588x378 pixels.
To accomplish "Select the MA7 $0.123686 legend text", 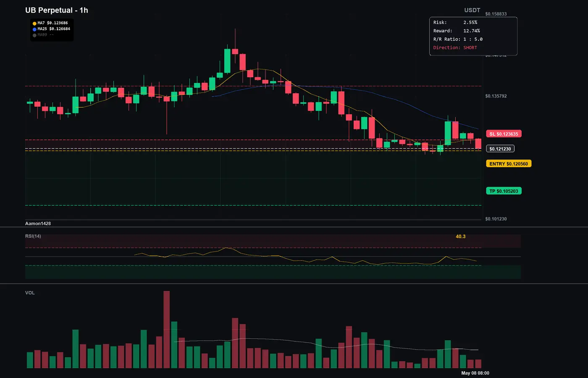I will click(52, 23).
